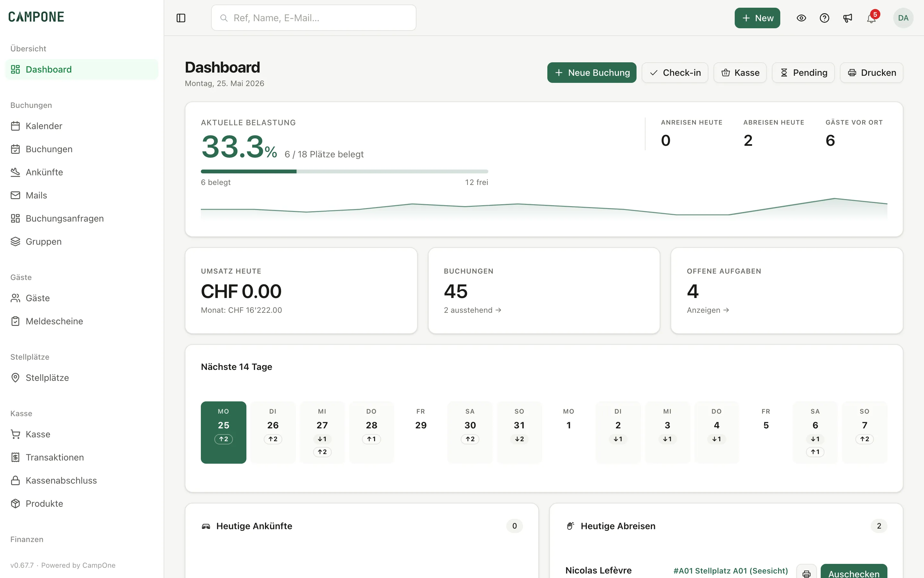Click the Heutige Abreisen waving hand icon
This screenshot has width=924, height=578.
click(x=570, y=526)
